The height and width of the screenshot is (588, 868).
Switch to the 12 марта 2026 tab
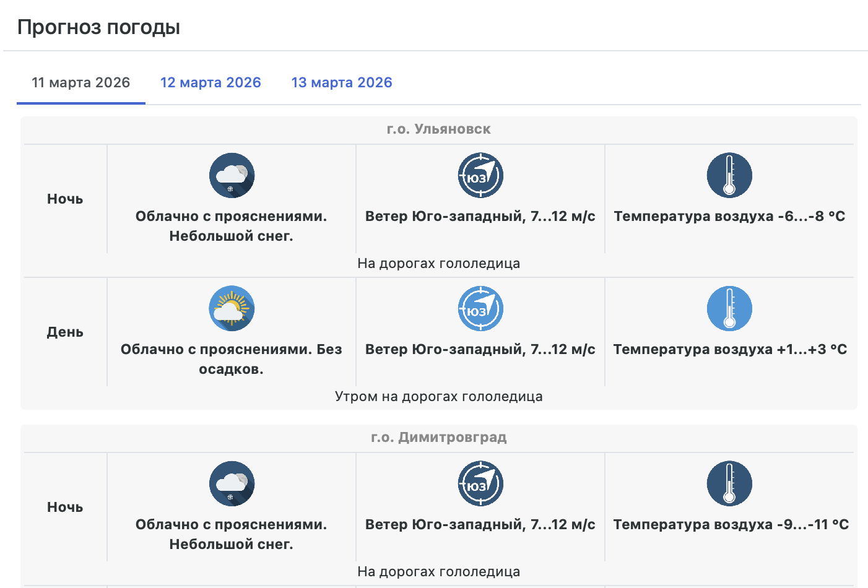pyautogui.click(x=210, y=83)
